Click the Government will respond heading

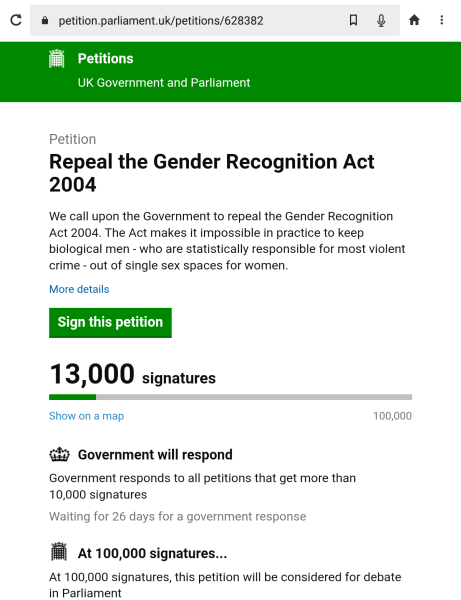(155, 455)
